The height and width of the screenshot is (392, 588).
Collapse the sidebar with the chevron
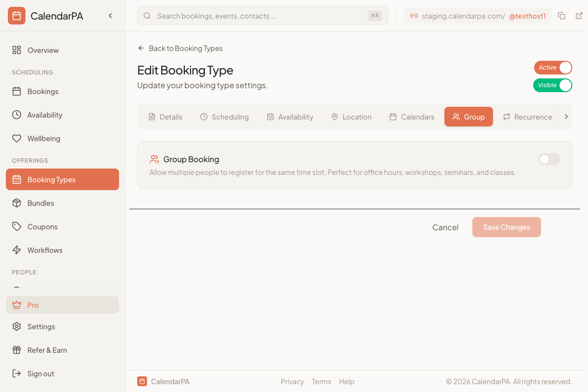click(x=110, y=15)
